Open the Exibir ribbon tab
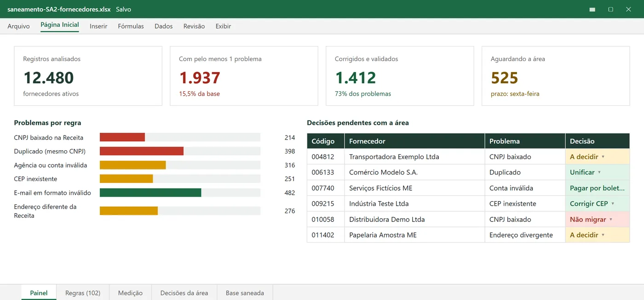644x300 pixels. (x=223, y=26)
